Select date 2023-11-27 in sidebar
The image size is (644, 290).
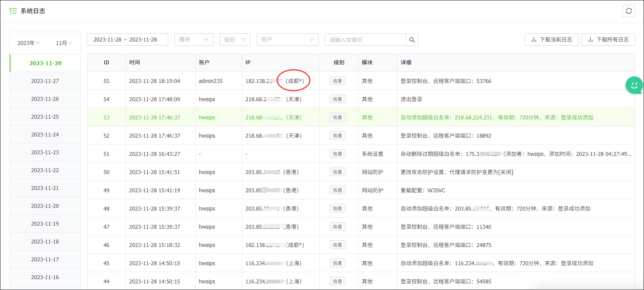45,81
